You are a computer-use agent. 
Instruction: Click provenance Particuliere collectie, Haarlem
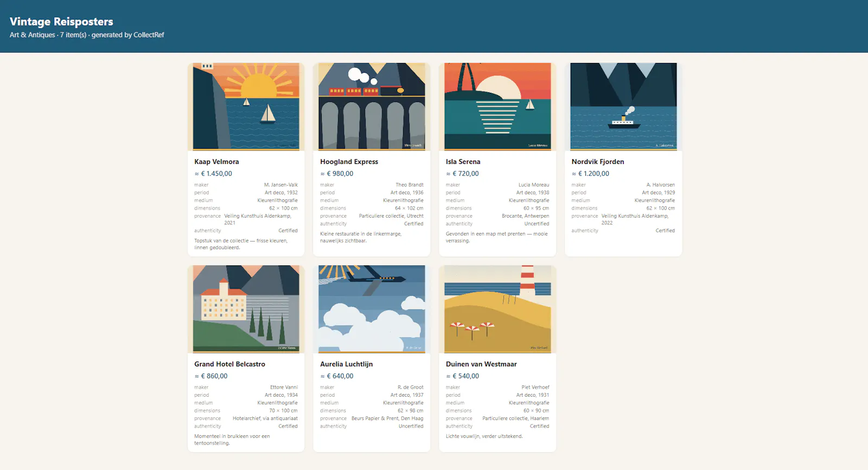pyautogui.click(x=516, y=418)
